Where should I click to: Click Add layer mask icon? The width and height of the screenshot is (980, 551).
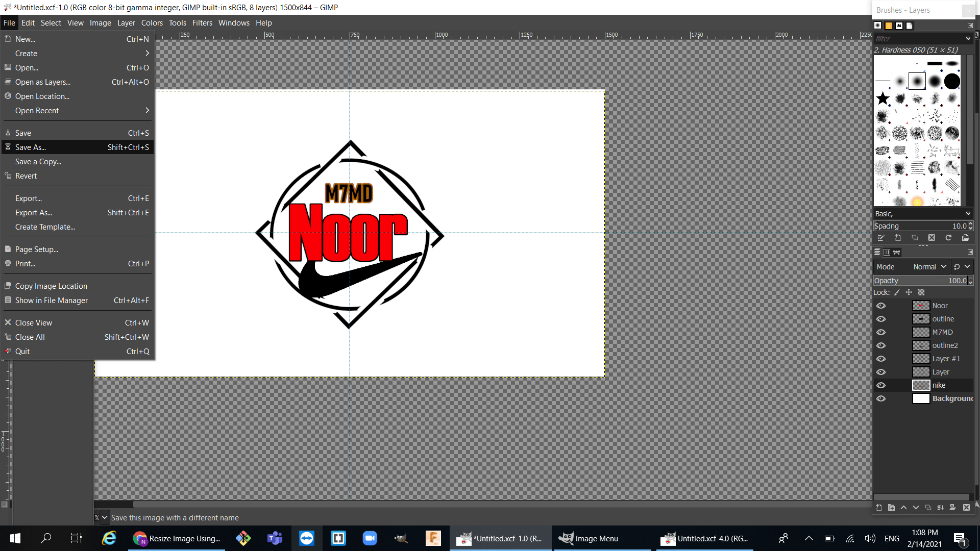click(952, 508)
